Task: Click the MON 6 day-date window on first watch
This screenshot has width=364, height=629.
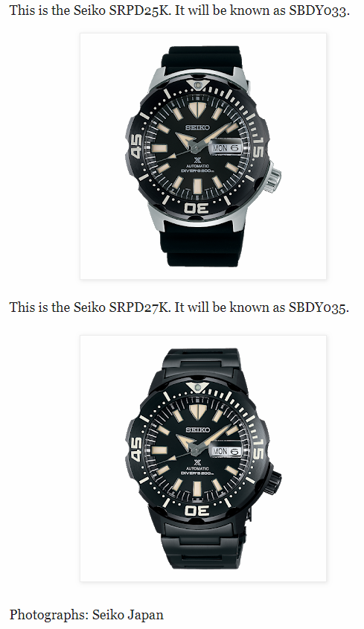Action: [226, 147]
